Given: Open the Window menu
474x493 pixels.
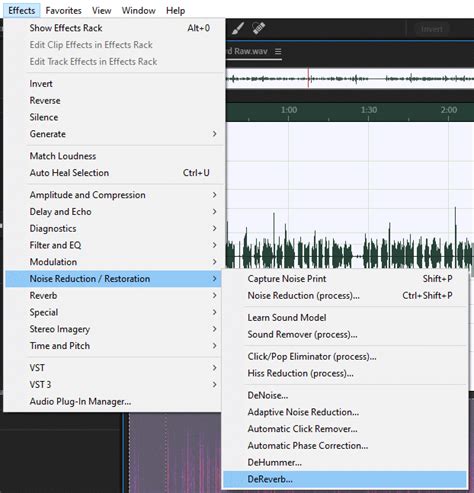Looking at the screenshot, I should click(x=138, y=11).
